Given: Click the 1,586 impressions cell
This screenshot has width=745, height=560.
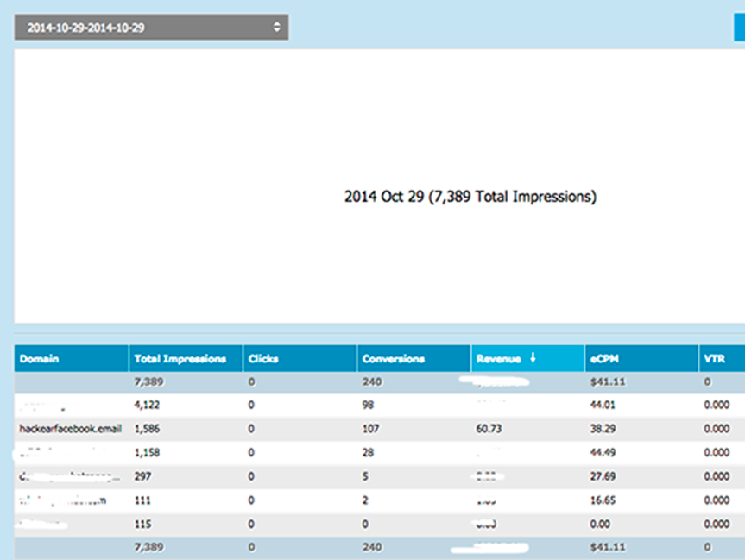Looking at the screenshot, I should 147,429.
